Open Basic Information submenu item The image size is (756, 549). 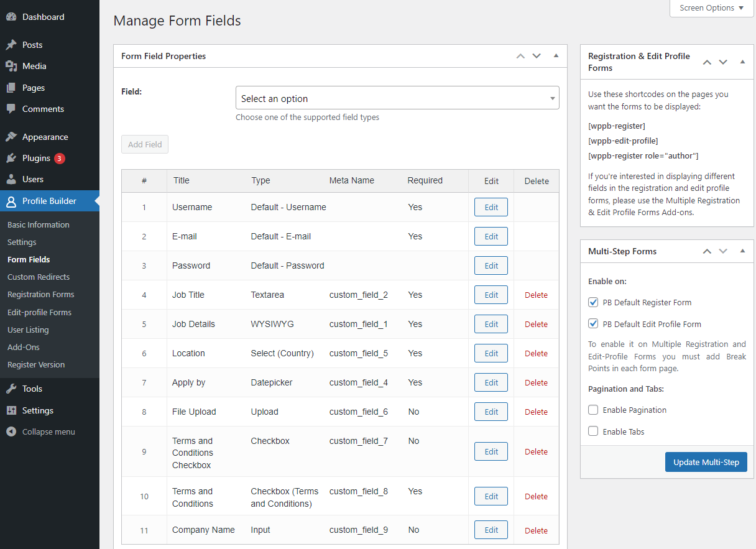39,224
